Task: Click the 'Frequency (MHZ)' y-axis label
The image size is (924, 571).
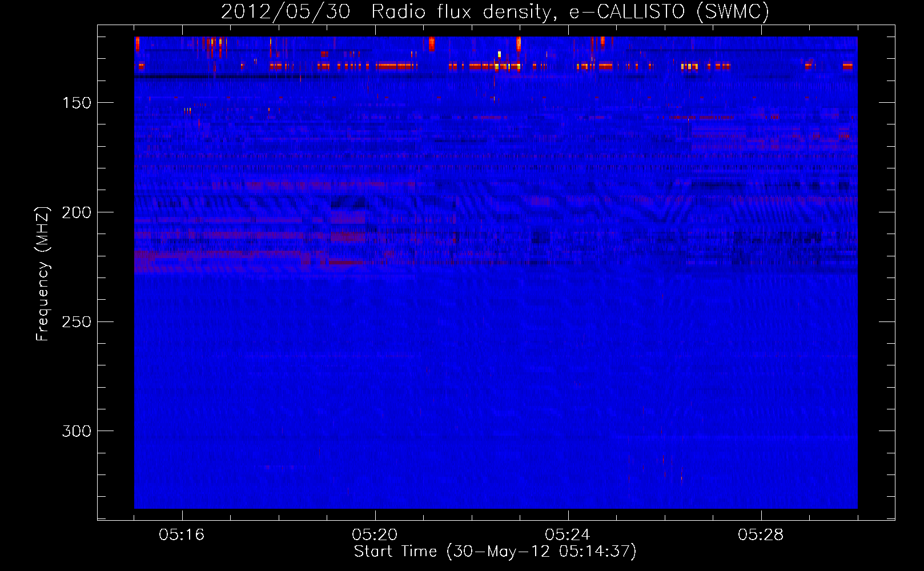Action: [x=43, y=274]
